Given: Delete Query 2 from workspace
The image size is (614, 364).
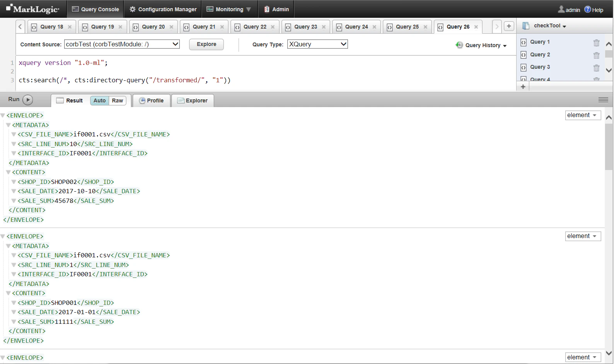Looking at the screenshot, I should coord(597,55).
